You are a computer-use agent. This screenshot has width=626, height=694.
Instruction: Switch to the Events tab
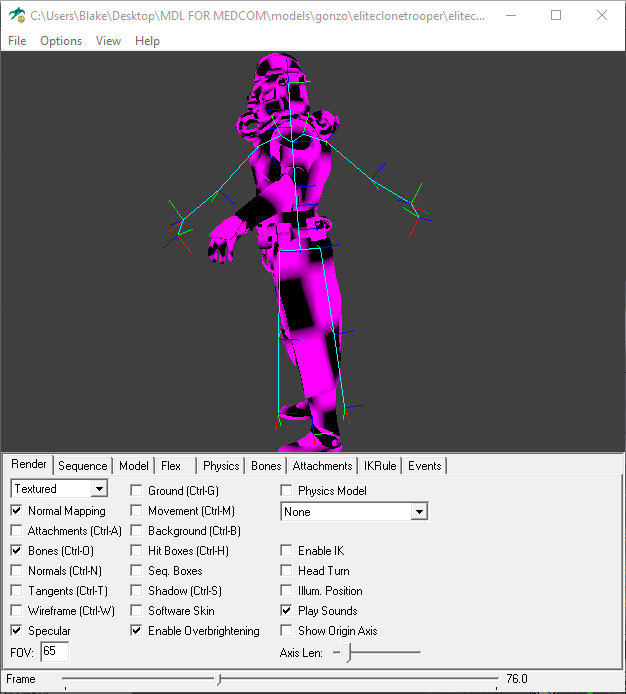coord(425,466)
